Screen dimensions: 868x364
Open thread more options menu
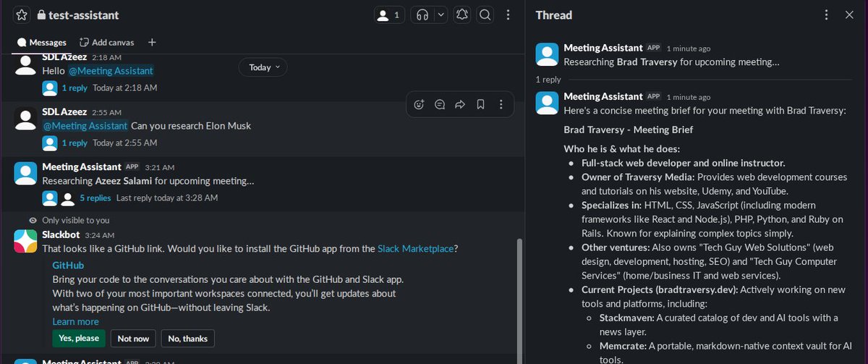pyautogui.click(x=827, y=14)
